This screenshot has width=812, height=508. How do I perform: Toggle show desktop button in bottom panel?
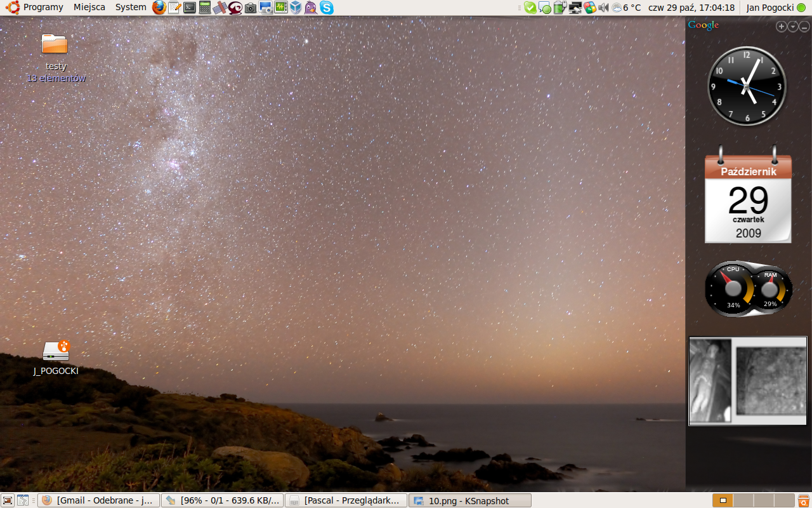tap(8, 500)
